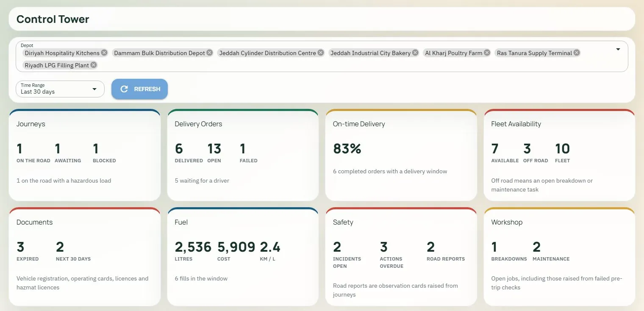644x311 pixels.
Task: Click the MAINTENANCE count
Action: [x=537, y=247]
